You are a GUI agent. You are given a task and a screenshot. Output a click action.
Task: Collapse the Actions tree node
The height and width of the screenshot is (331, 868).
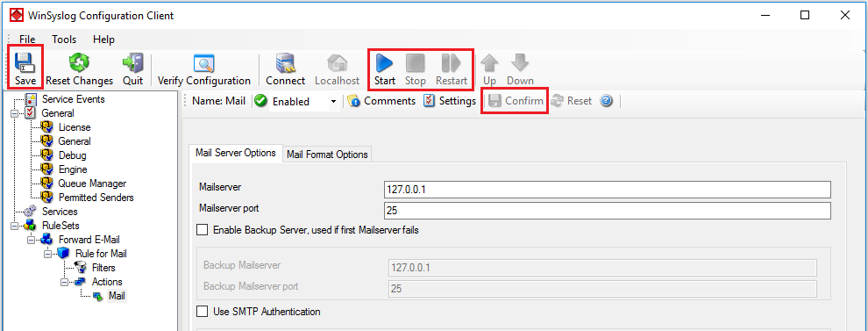(x=64, y=282)
